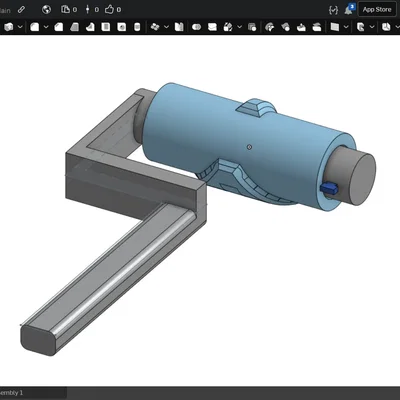Click the first cube tool in toolbar

tap(9, 27)
